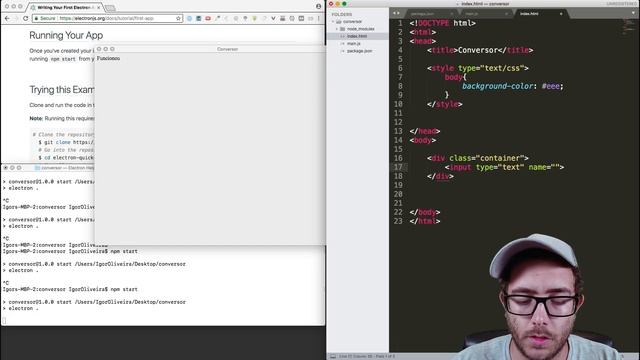Go back in the Chrome browser
This screenshot has height=360, width=640.
[x=7, y=18]
